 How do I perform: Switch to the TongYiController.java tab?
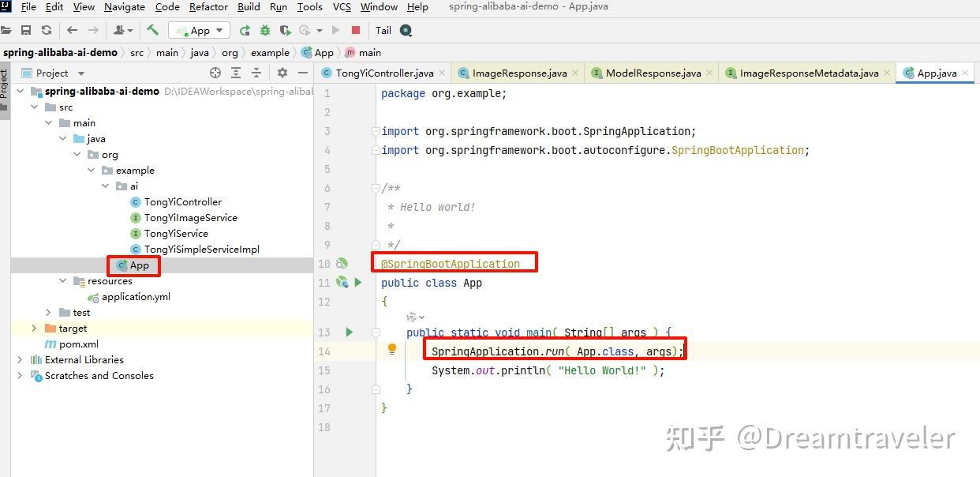384,73
